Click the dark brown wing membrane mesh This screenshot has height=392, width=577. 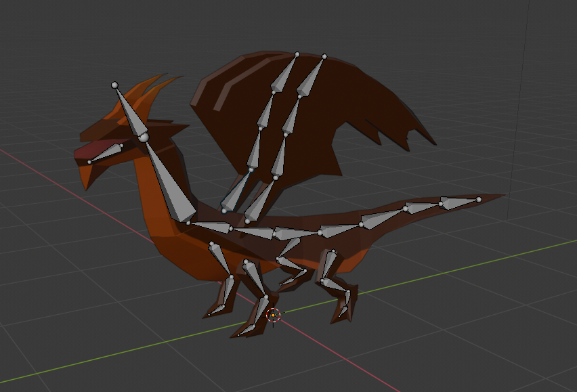(366, 115)
